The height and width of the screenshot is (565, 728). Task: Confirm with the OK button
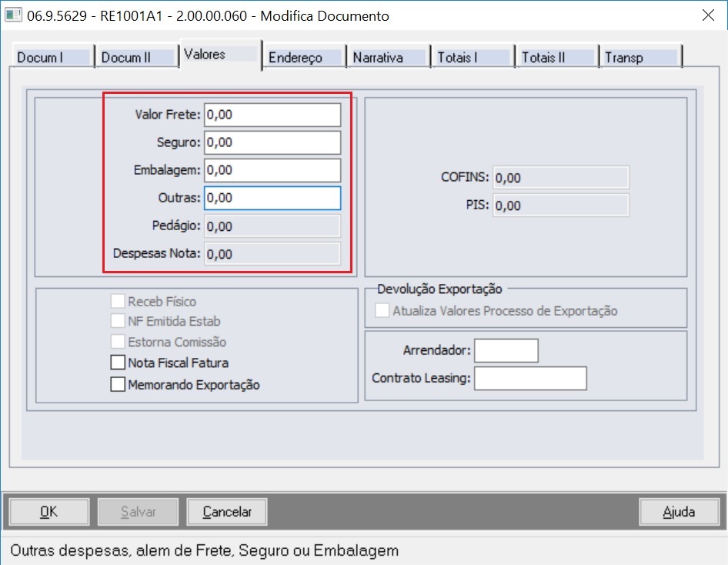(49, 512)
